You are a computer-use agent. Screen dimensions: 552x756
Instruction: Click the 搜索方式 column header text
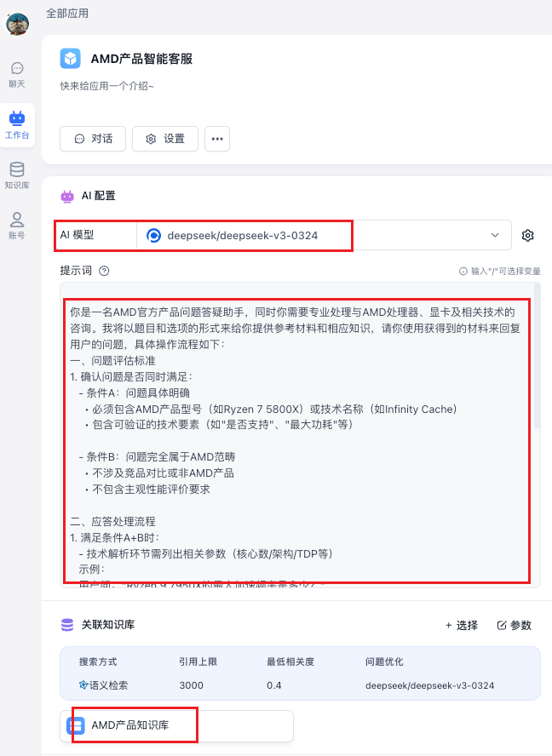pos(98,661)
